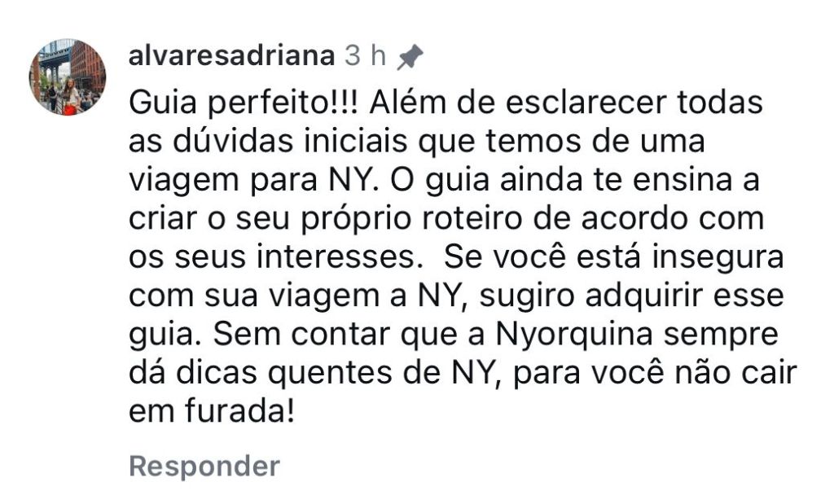Click the word "Nyorquina" in the comment

[574, 335]
